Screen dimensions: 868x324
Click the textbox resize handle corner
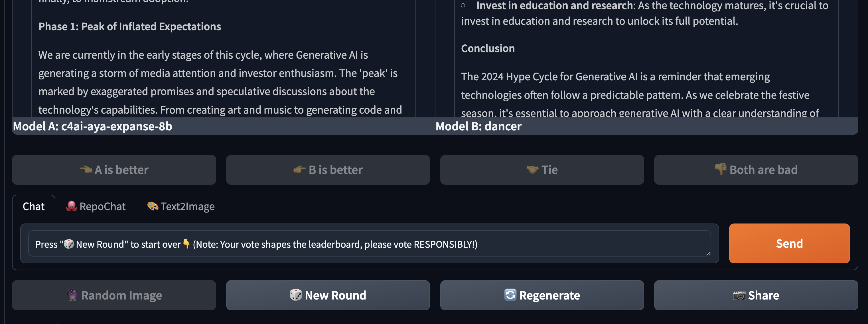708,254
